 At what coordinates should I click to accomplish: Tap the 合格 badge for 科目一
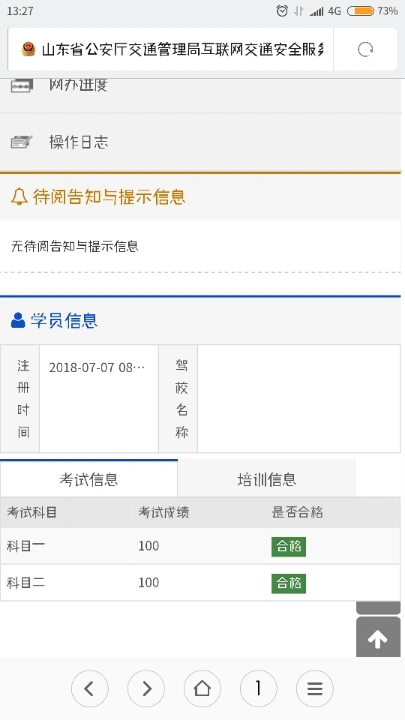[288, 546]
